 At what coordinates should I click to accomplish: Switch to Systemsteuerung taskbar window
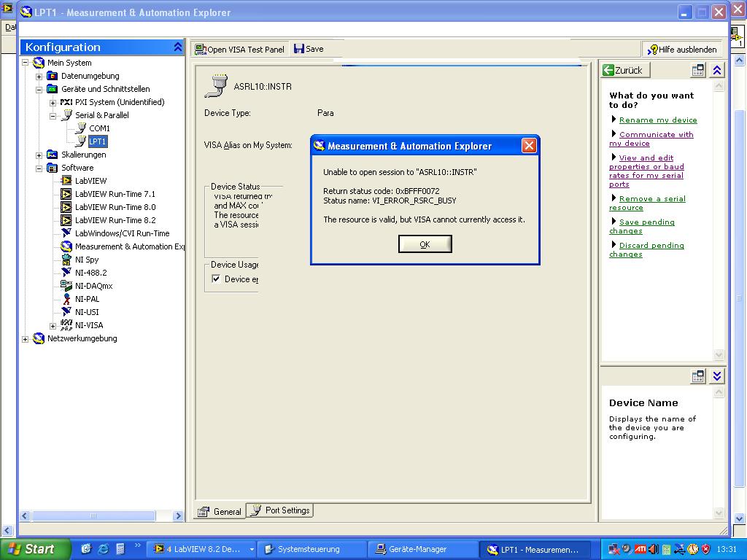pyautogui.click(x=311, y=549)
